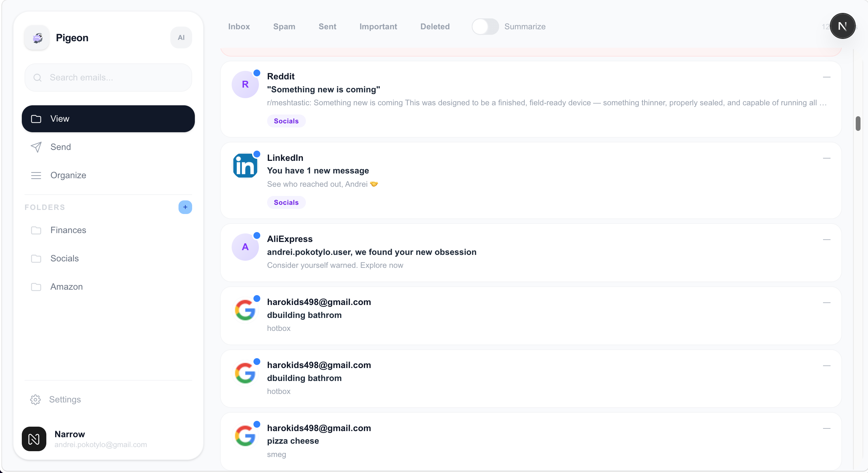Open Settings via the gear icon
868x473 pixels.
coord(35,399)
